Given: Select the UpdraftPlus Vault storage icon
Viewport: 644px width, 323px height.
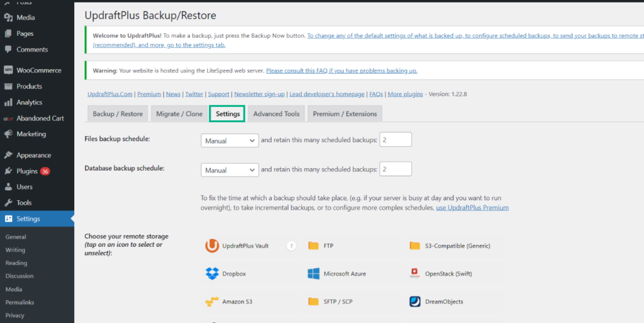Looking at the screenshot, I should [212, 246].
